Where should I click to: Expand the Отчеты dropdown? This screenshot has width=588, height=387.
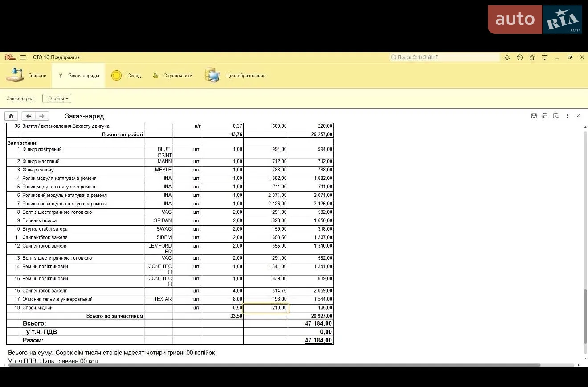57,98
